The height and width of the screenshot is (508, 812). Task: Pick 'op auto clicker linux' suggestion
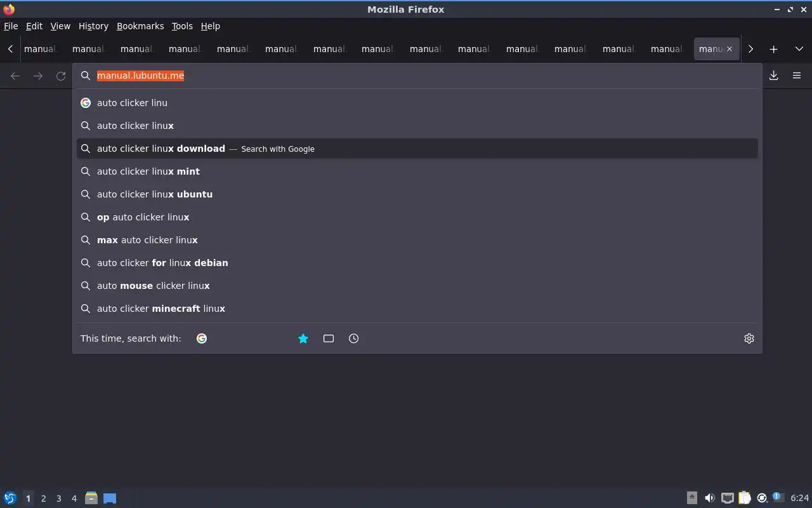click(417, 217)
